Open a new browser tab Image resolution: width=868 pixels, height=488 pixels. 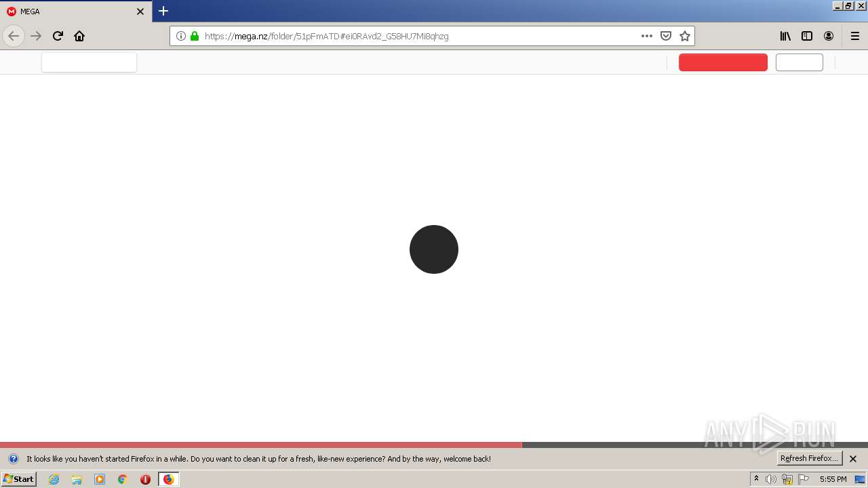click(163, 11)
